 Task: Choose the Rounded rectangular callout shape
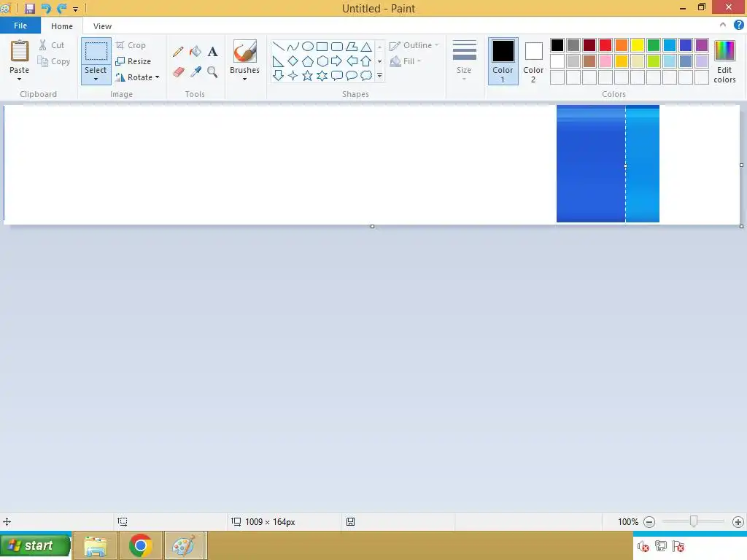point(337,75)
